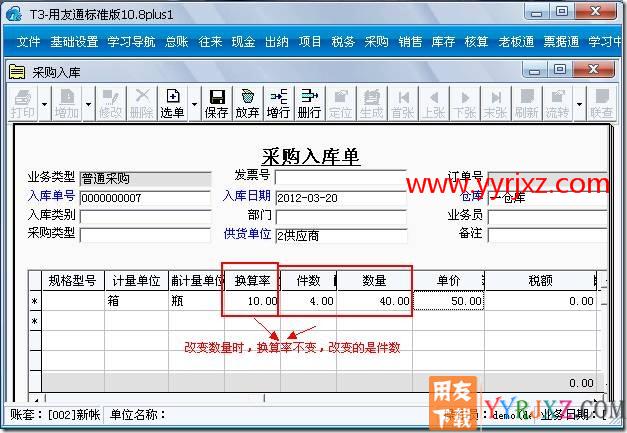Open the 基础设置 menu

[x=74, y=42]
